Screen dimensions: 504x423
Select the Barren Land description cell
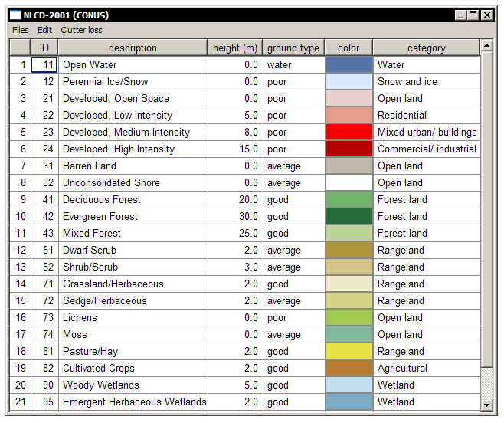point(133,166)
